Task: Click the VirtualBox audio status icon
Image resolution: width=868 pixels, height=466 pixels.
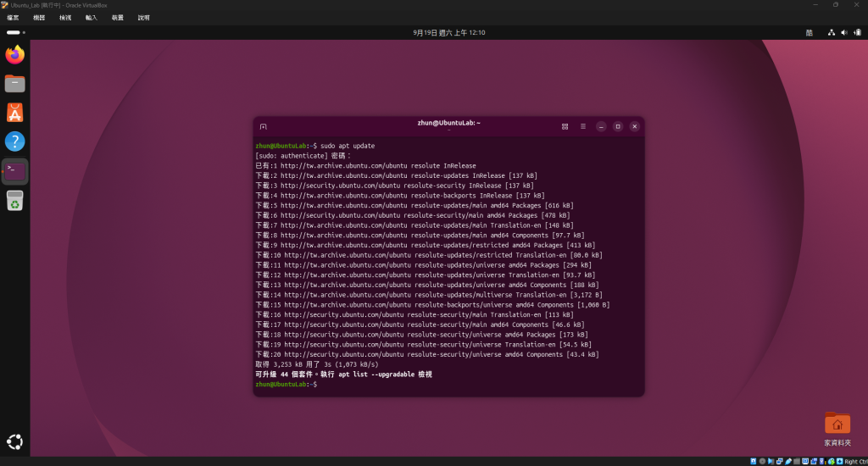Action: (x=771, y=461)
